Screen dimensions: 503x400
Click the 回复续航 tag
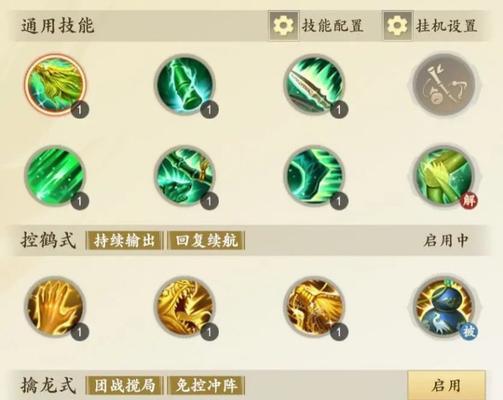[x=206, y=240]
